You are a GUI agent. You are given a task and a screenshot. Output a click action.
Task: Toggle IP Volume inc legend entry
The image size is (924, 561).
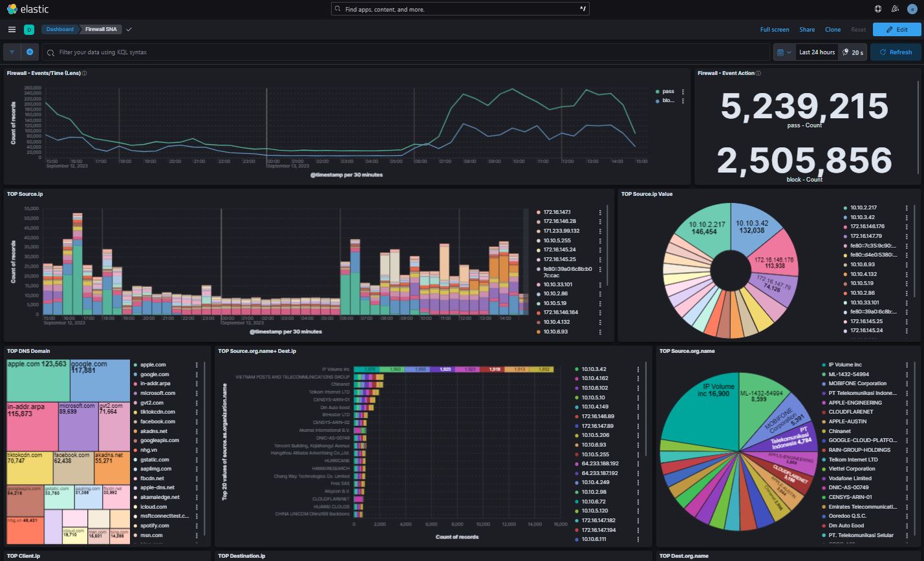pyautogui.click(x=844, y=365)
